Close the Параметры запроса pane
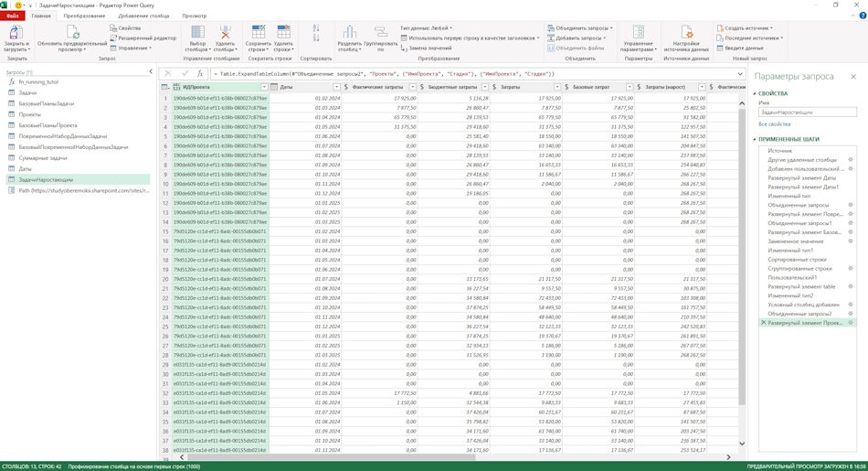 [x=853, y=77]
